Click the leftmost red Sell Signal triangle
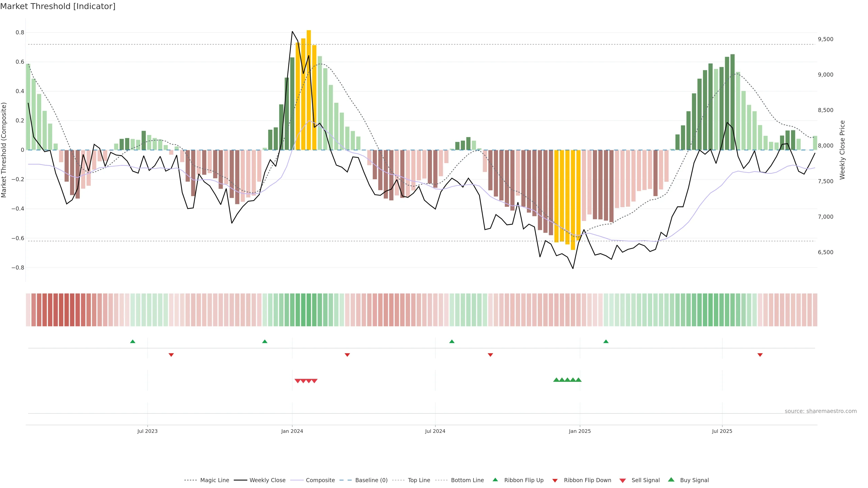 (x=297, y=381)
